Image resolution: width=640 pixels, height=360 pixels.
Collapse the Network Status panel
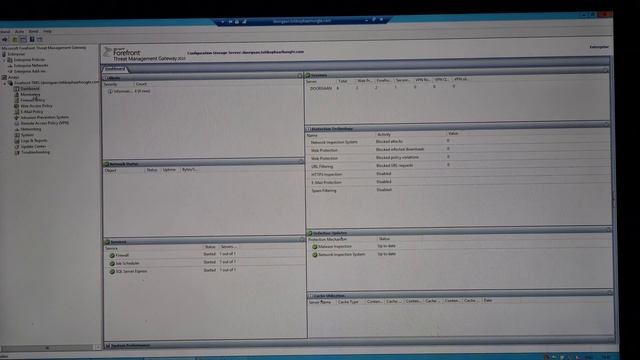coord(301,162)
